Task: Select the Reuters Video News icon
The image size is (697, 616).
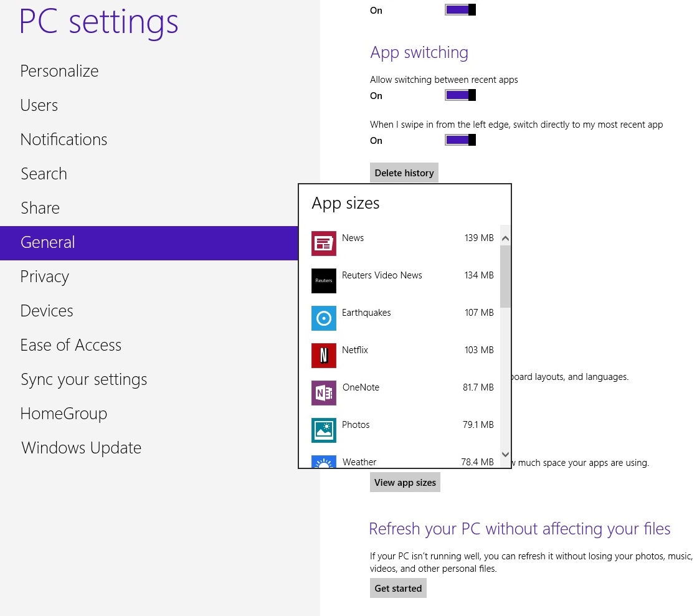Action: pyautogui.click(x=323, y=281)
